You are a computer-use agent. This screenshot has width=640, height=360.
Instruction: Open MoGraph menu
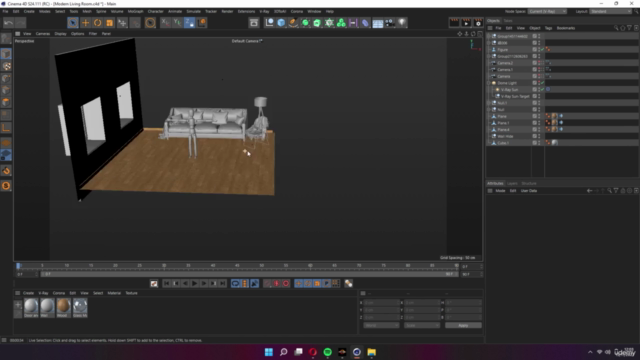[x=136, y=11]
